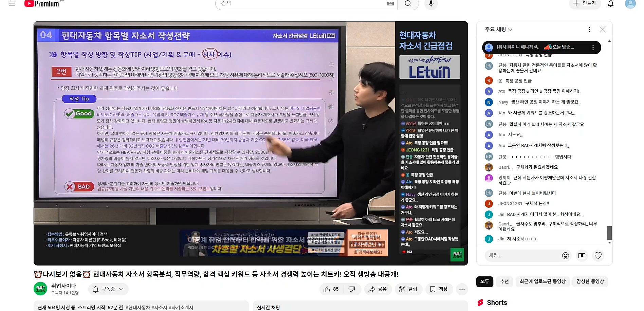Open the 취업사이다 channel name link
644x311 pixels.
(x=63, y=286)
